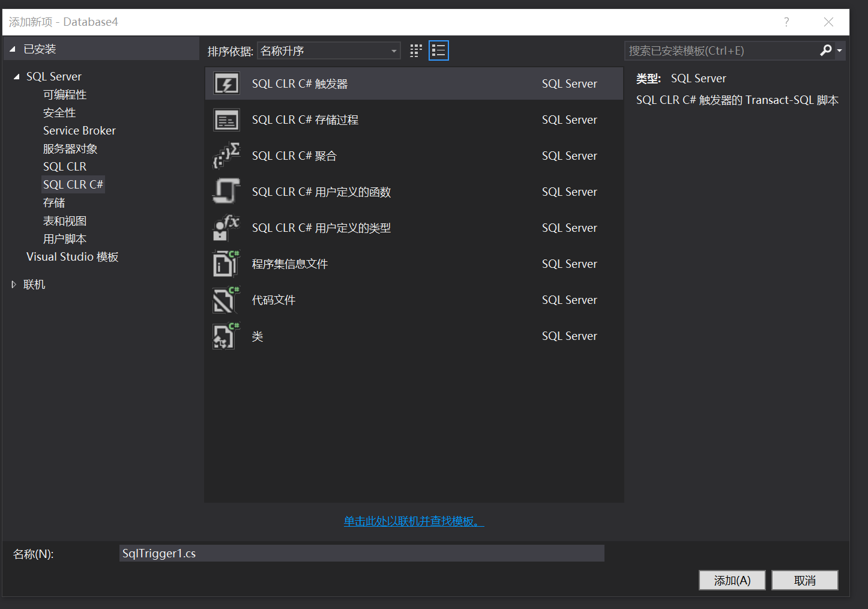The image size is (868, 609).
Task: Click 'SQL Server' type in 存储过程 row
Action: 570,120
